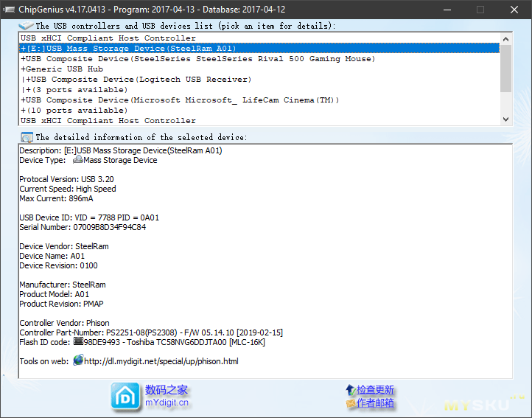
Task: Open the 检查更新 check update link
Action: click(375, 390)
